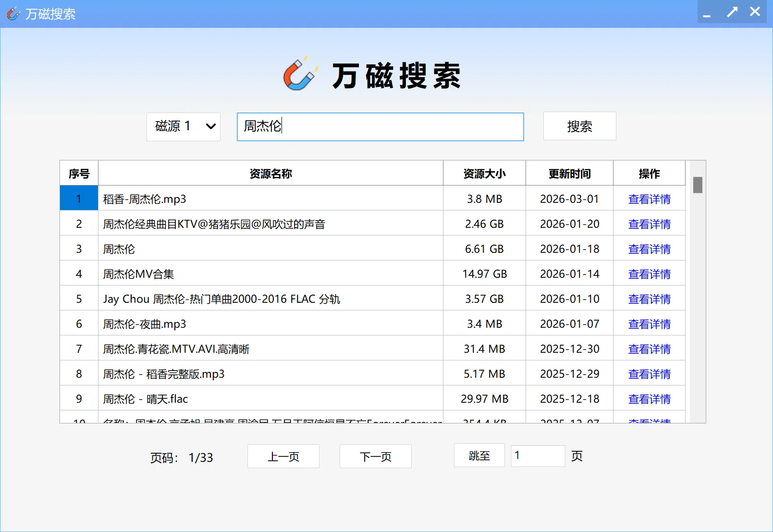Select 周杰伦.青花瓷.MTV.AVI.高清晰 row
This screenshot has width=773, height=532.
[x=270, y=349]
